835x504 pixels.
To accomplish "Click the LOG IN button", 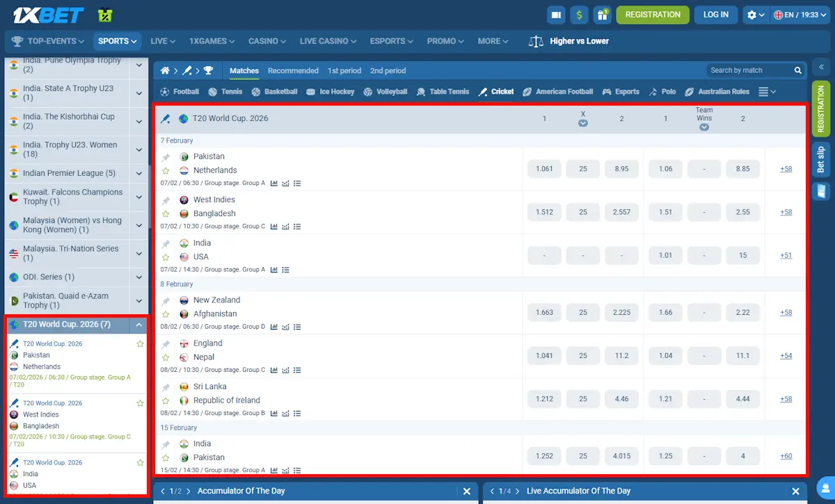I will [x=715, y=14].
